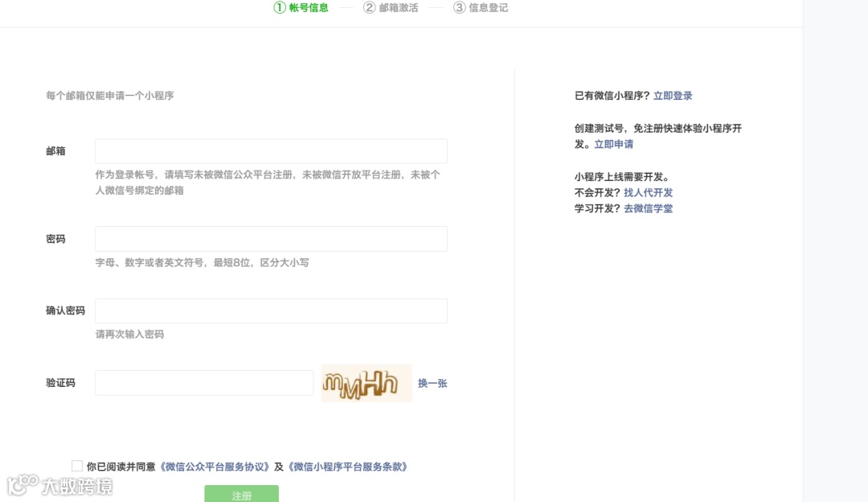Click the captcha image mMHh
This screenshot has width=868, height=502.
pos(366,383)
